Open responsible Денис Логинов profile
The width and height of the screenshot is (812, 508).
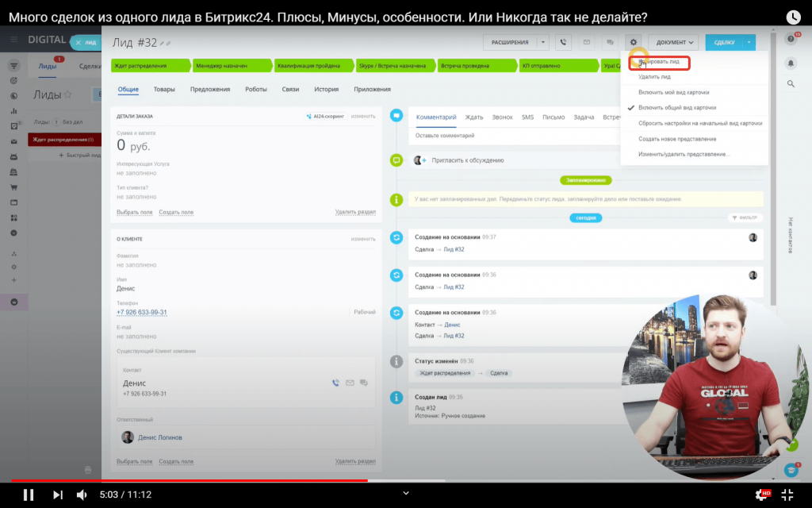[x=160, y=437]
